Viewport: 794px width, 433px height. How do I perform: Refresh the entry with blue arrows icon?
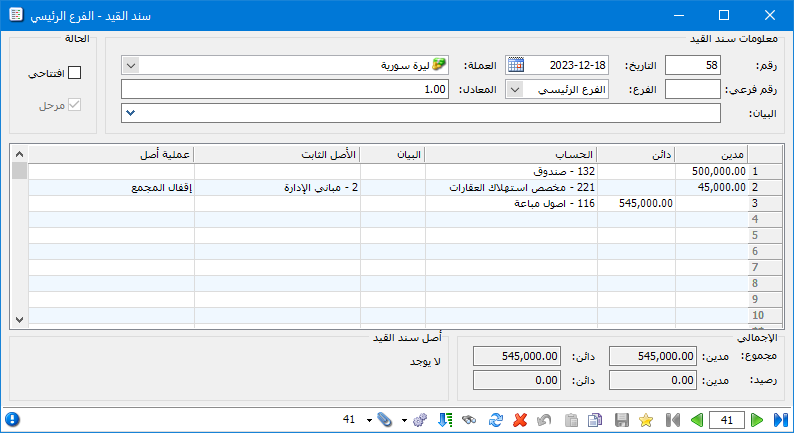click(x=496, y=420)
